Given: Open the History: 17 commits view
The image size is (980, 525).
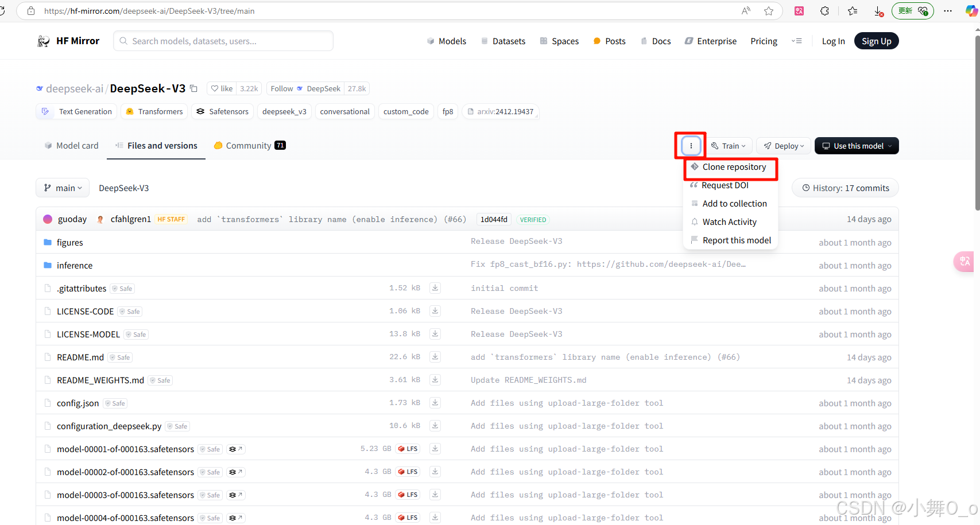Looking at the screenshot, I should (x=845, y=188).
